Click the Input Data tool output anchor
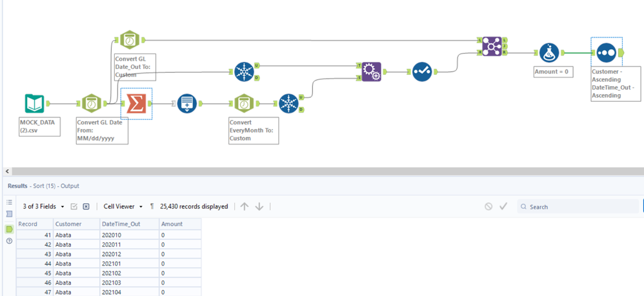 [x=48, y=103]
